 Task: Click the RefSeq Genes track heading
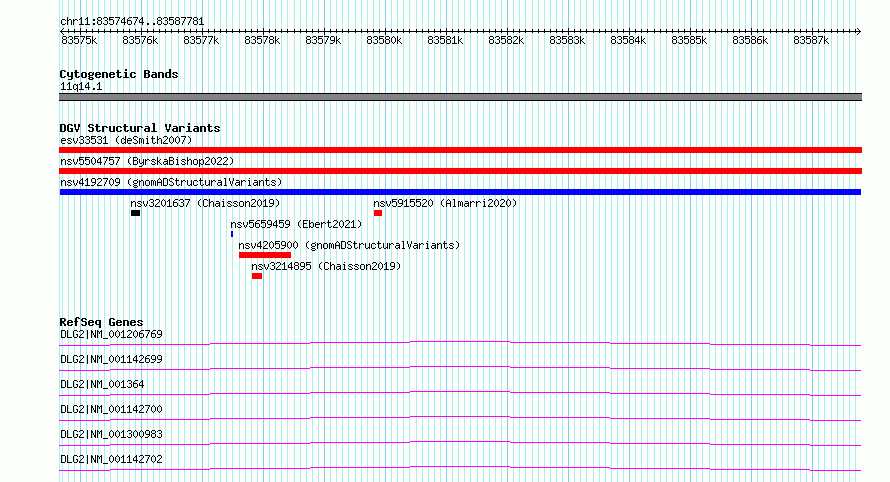(101, 322)
